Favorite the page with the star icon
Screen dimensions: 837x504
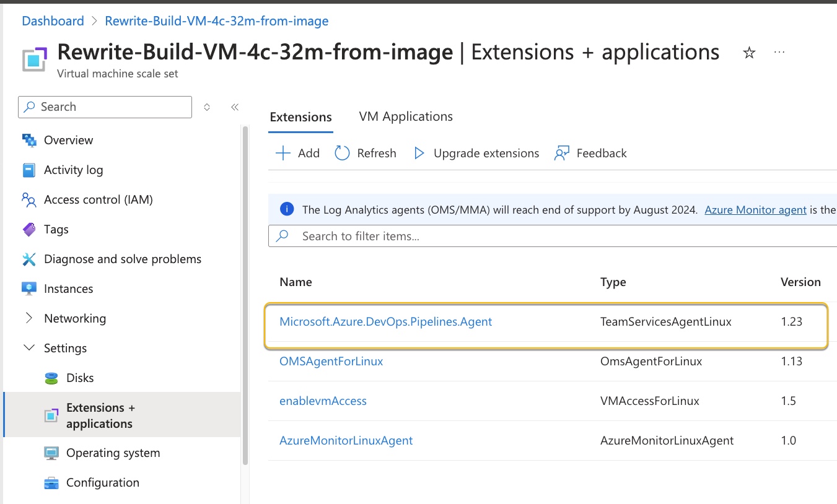coord(749,53)
